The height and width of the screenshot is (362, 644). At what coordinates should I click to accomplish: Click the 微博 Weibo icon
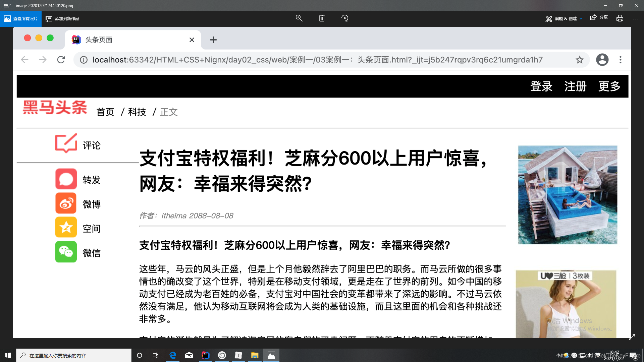coord(66,203)
